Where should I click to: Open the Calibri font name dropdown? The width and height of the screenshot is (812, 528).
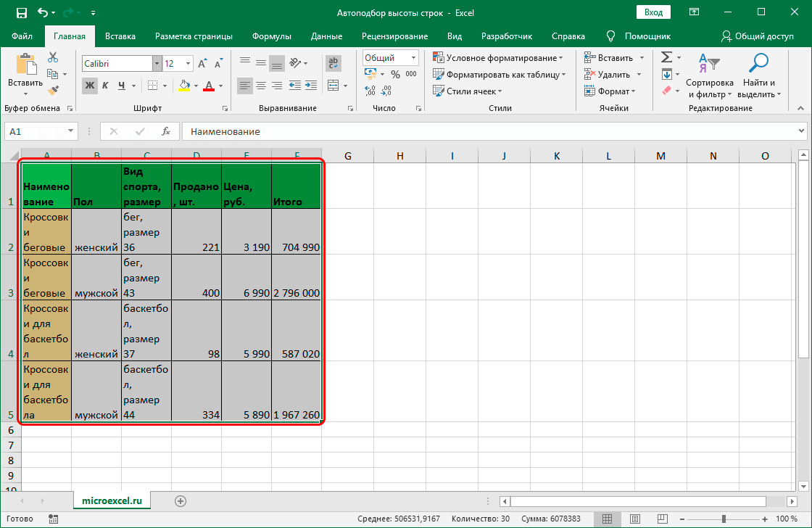pos(157,64)
